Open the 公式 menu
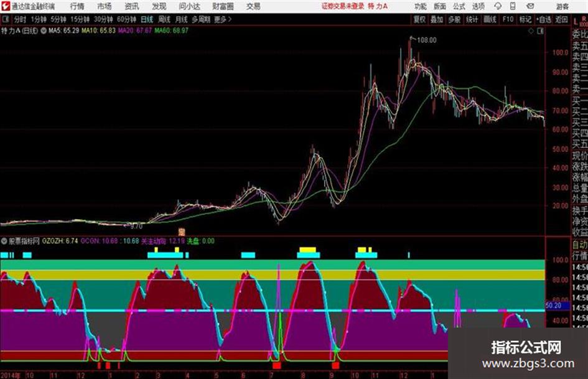This screenshot has width=588, height=379. (459, 6)
